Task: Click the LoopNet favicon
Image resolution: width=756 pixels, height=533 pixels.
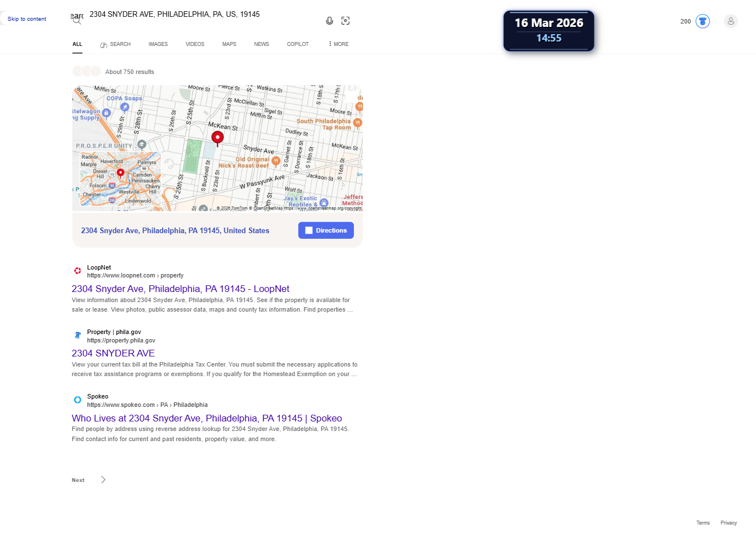Action: pyautogui.click(x=77, y=271)
